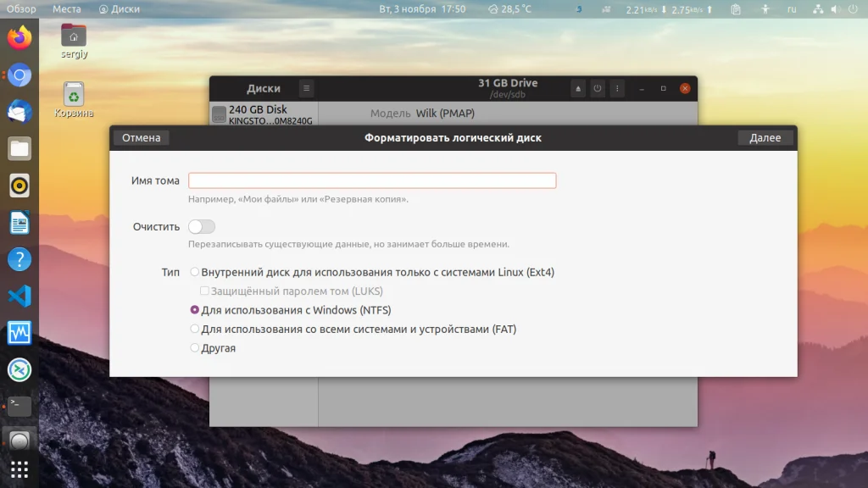Screen dimensions: 868x488
Task: Launch Visual Studio Code from dock
Action: [x=19, y=297]
